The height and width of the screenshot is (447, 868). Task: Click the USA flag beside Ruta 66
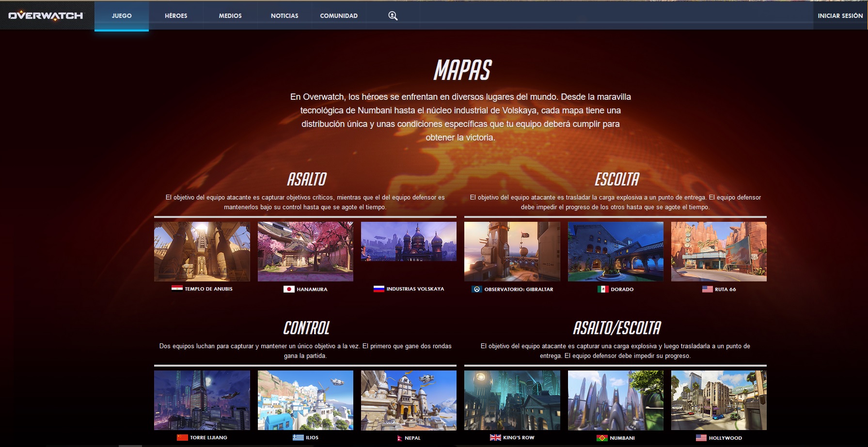click(x=708, y=289)
